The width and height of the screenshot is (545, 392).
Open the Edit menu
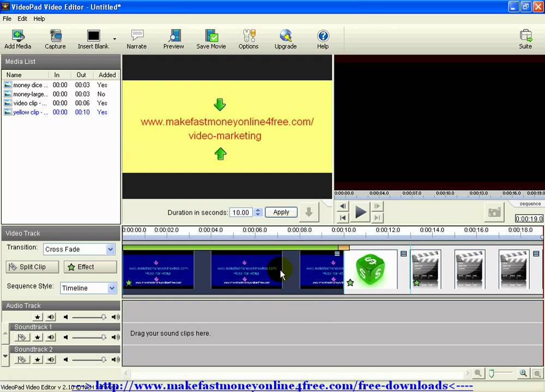[x=22, y=19]
